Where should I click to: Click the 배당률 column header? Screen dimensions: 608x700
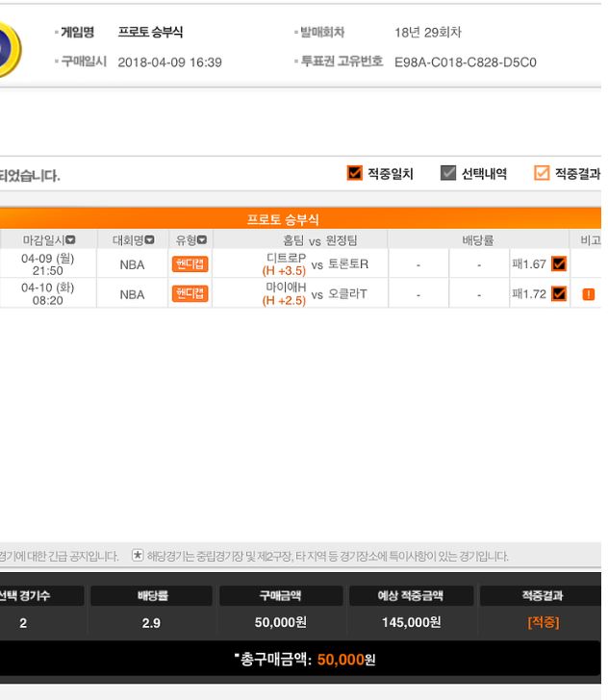point(478,240)
